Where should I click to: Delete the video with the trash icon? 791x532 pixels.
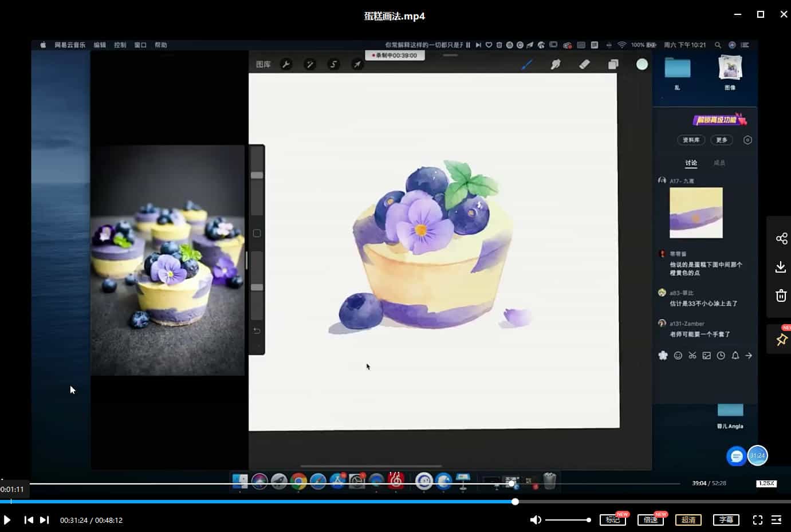tap(781, 295)
